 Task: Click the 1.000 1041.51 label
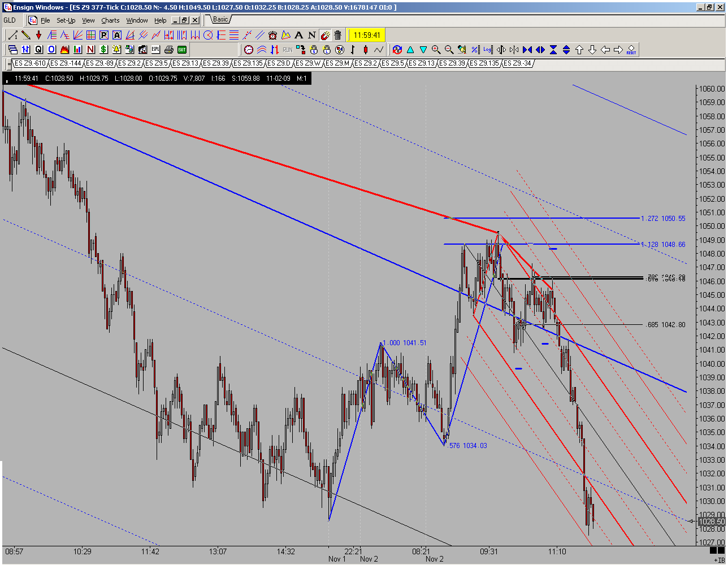(404, 343)
